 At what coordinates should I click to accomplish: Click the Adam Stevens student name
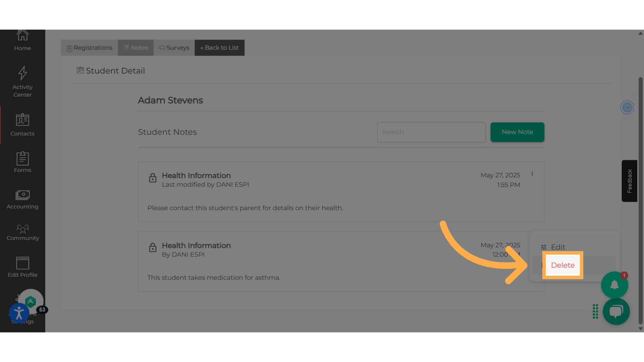[x=170, y=100]
